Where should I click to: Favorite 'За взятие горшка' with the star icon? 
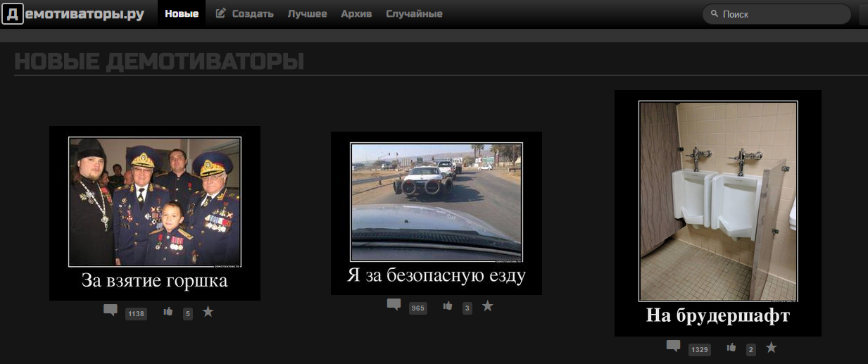pos(208,311)
